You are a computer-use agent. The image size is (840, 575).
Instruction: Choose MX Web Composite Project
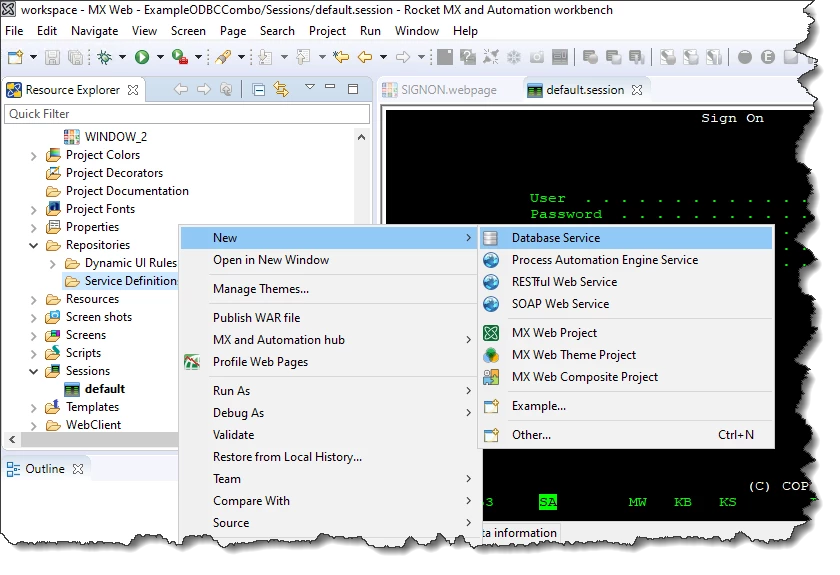coord(626,377)
